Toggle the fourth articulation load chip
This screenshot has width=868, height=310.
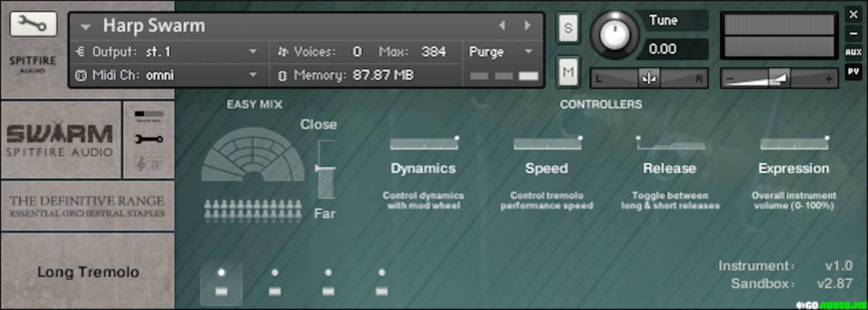(382, 291)
